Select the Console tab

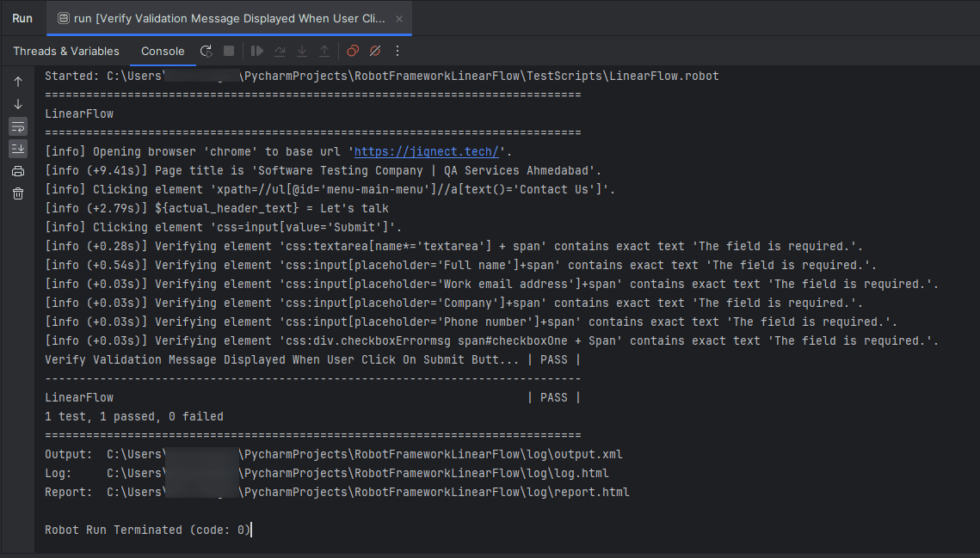tap(163, 52)
